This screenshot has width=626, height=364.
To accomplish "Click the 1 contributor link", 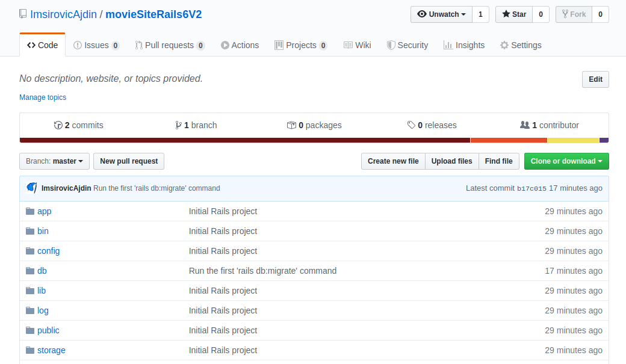I will [x=550, y=125].
